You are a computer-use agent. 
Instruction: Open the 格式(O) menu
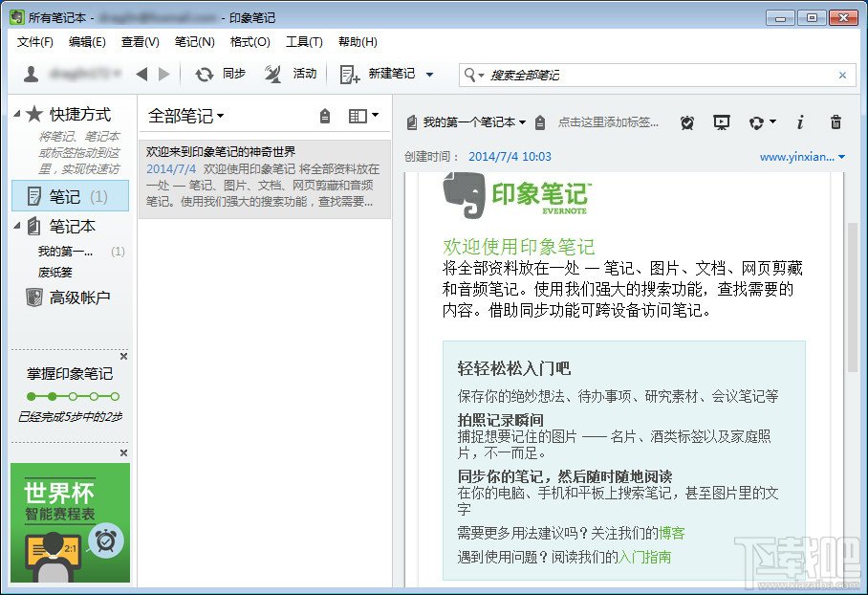click(250, 42)
